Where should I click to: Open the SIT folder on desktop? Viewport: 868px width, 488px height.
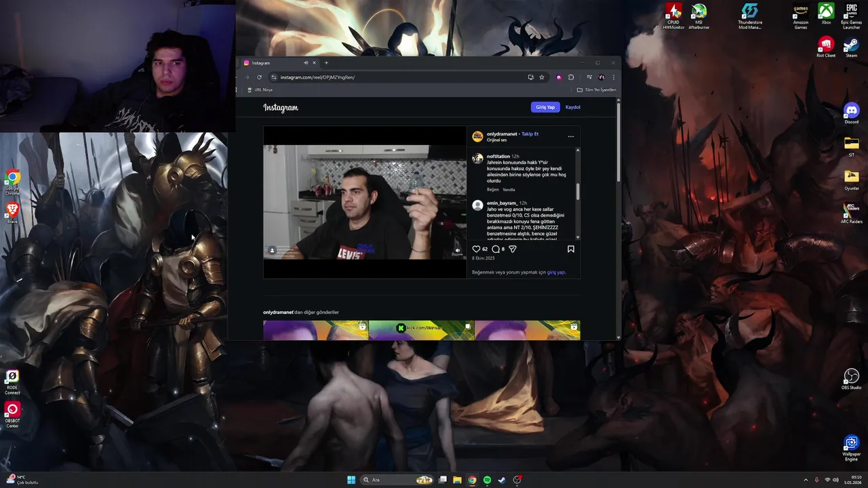coord(851,146)
